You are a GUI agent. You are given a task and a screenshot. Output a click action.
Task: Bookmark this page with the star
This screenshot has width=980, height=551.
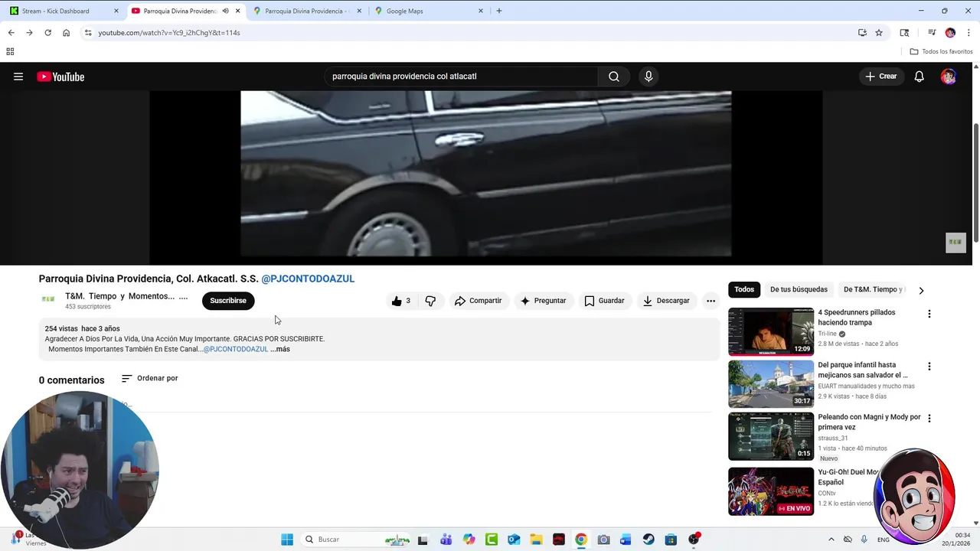[879, 33]
